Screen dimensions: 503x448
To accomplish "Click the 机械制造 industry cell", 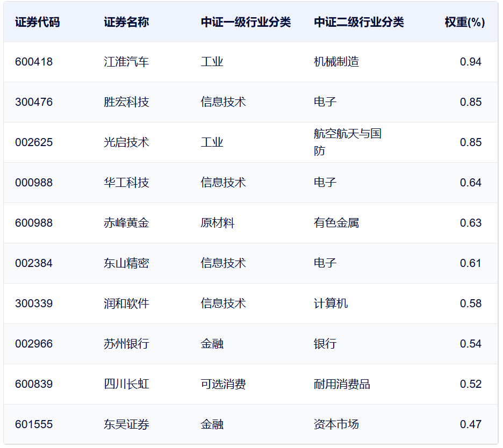I will point(336,62).
